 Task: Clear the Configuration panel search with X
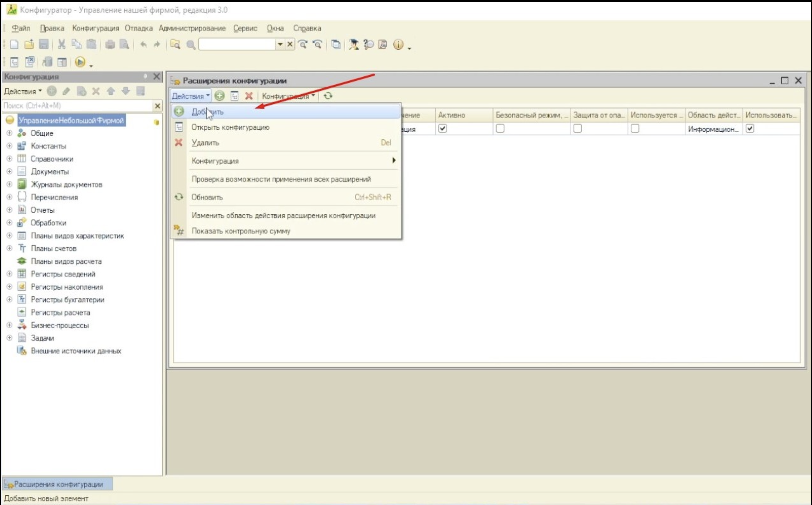(157, 106)
